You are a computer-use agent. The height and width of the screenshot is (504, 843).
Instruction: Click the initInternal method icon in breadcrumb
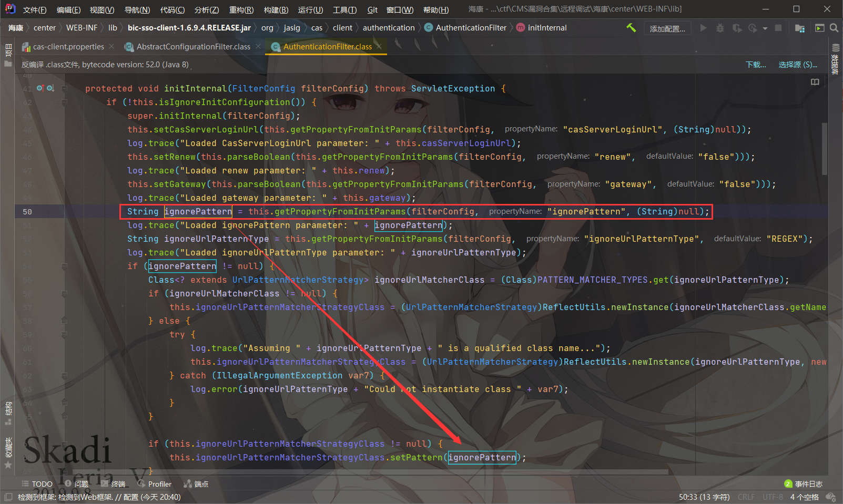coord(520,28)
